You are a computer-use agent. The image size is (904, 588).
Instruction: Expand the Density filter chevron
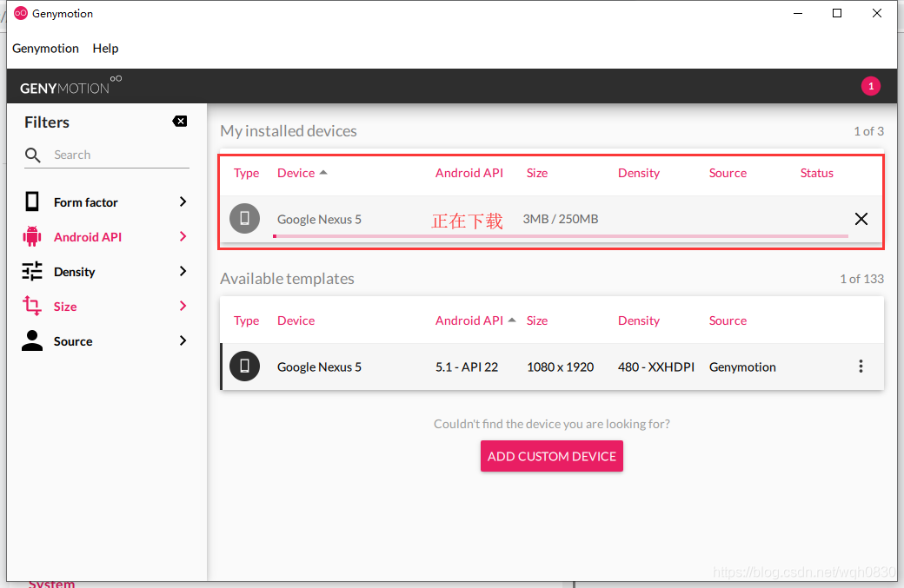coord(183,271)
